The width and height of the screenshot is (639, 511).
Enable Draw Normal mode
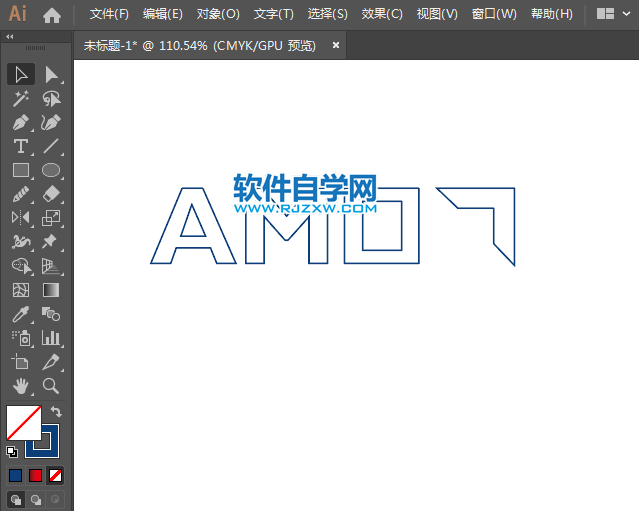pyautogui.click(x=16, y=500)
